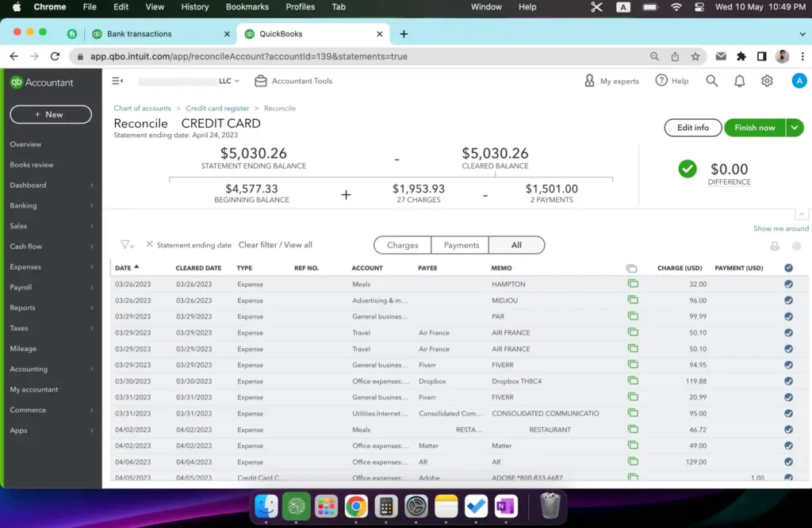This screenshot has width=812, height=528.
Task: Click Finish now button
Action: point(755,128)
